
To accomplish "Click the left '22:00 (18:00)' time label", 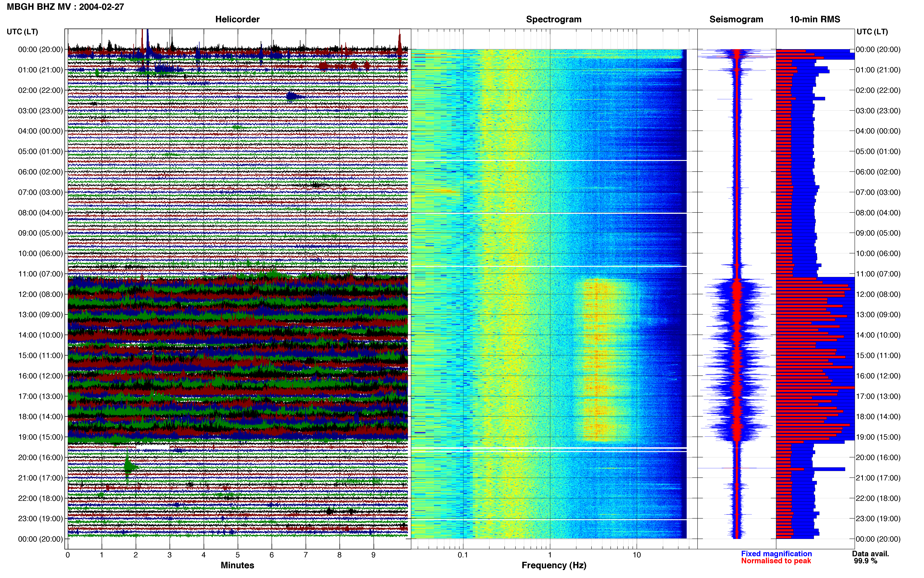I will (x=41, y=498).
